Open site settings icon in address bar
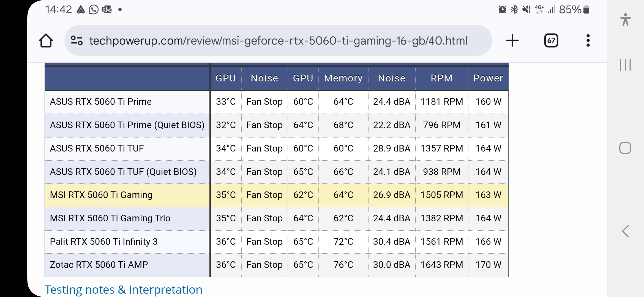 coord(77,41)
